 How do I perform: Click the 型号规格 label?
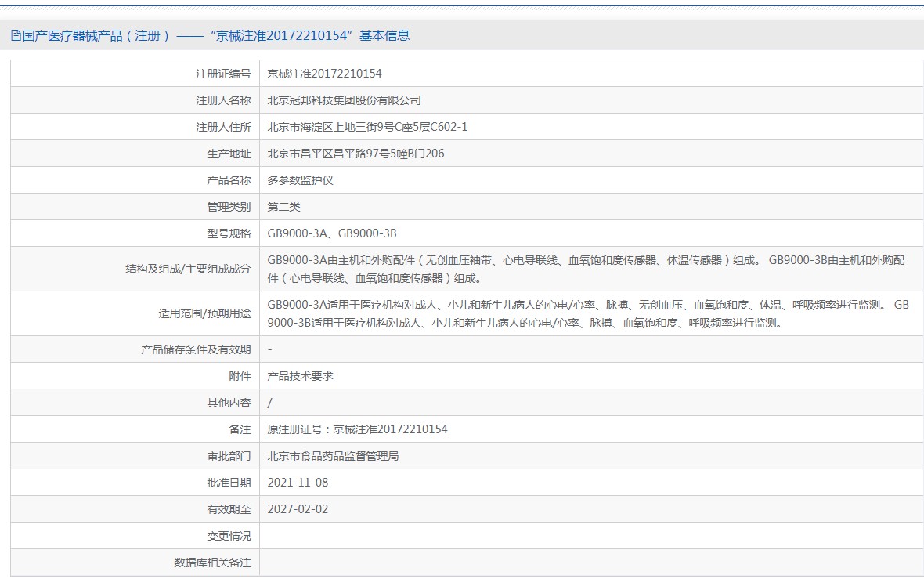coord(229,233)
